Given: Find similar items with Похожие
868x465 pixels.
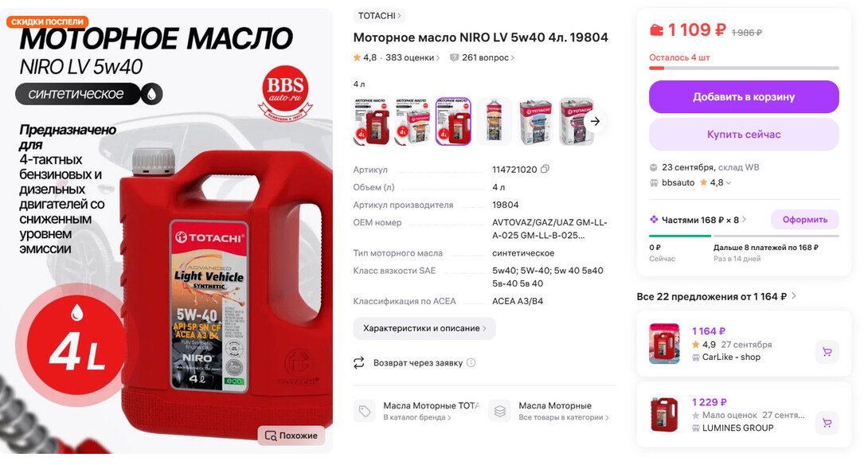Looking at the screenshot, I should (291, 435).
